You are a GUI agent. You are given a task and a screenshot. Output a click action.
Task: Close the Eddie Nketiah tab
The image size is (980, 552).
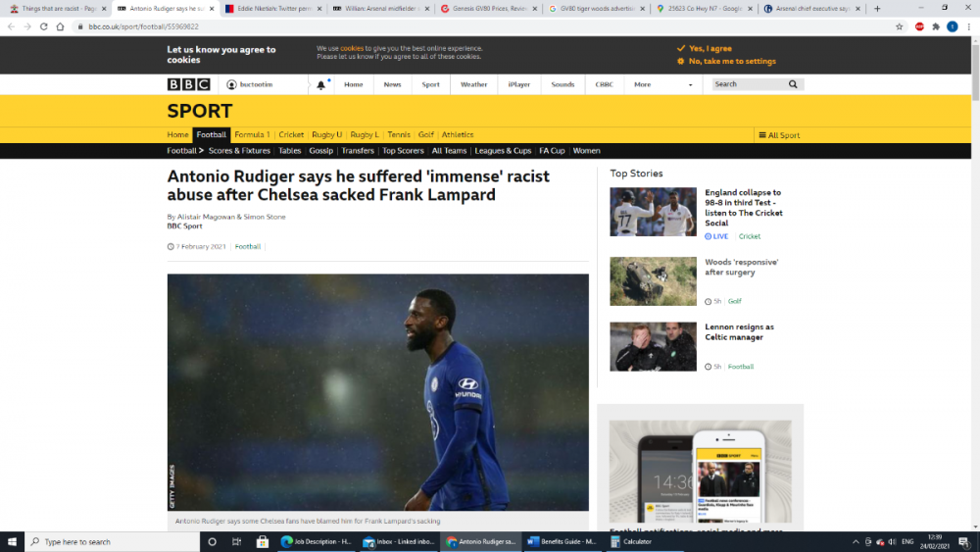pyautogui.click(x=319, y=9)
